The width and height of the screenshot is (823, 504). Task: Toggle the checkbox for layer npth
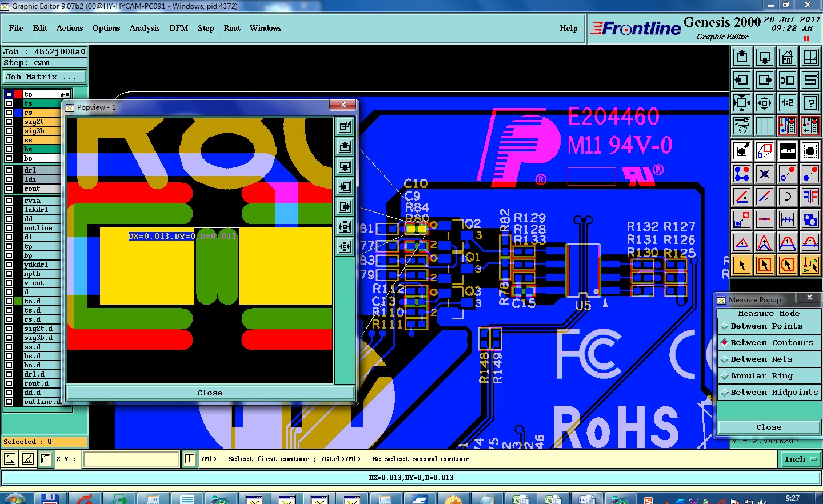(x=9, y=274)
